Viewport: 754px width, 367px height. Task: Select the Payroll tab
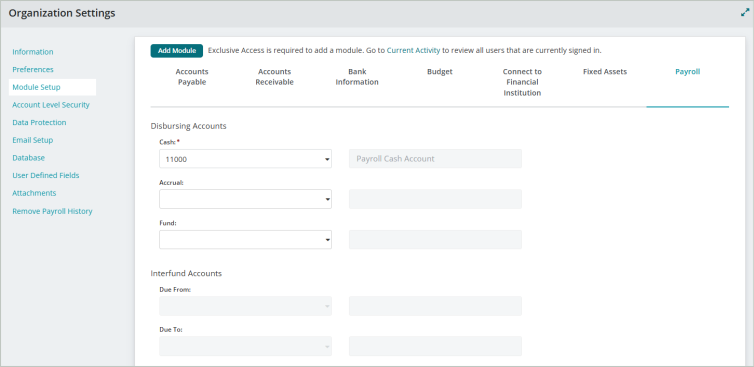(687, 72)
